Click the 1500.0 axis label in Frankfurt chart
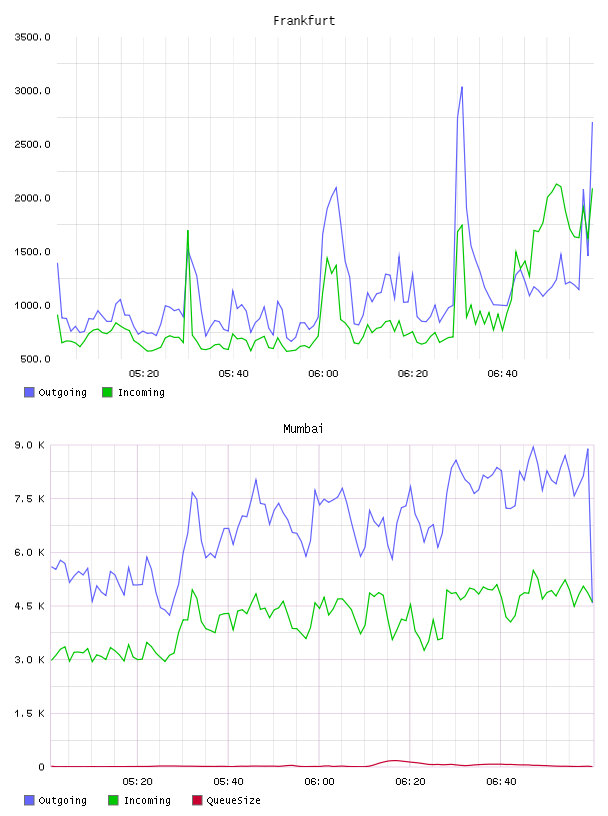Image resolution: width=608 pixels, height=816 pixels. [32, 252]
